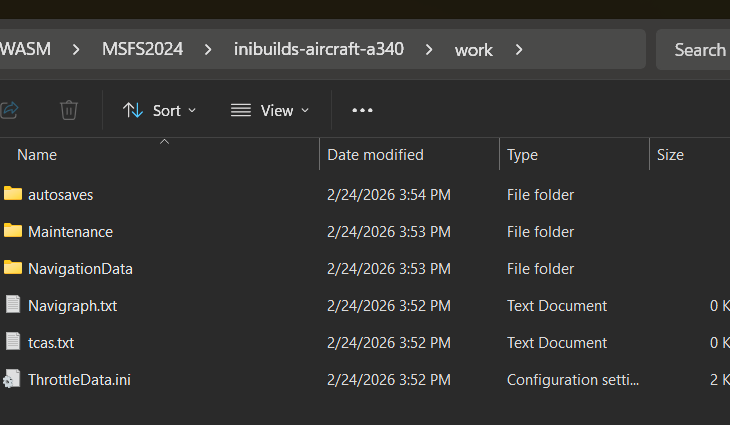Expand chevron after inibuilds-aircraft-a340 breadcrumb
Image resolution: width=730 pixels, height=425 pixels.
(429, 49)
